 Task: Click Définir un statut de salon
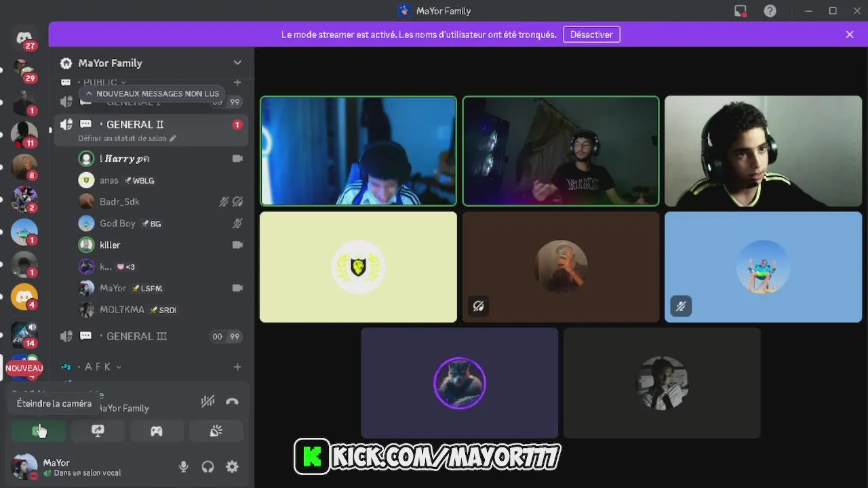point(127,138)
